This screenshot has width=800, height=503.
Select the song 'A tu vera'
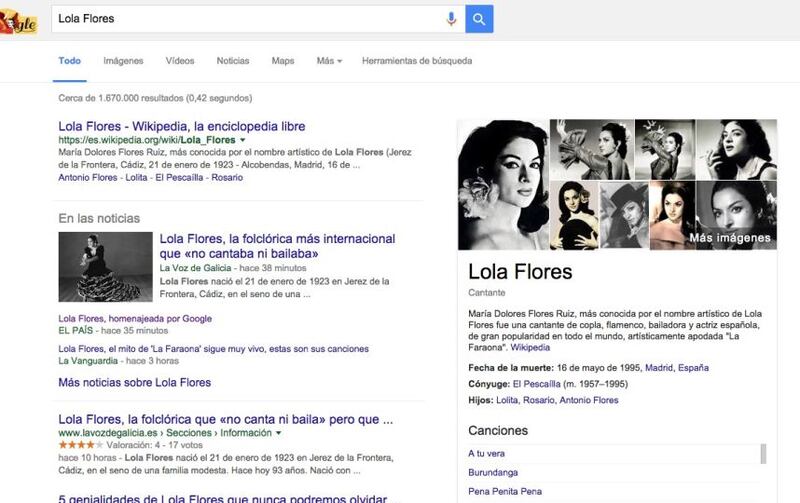(x=486, y=454)
